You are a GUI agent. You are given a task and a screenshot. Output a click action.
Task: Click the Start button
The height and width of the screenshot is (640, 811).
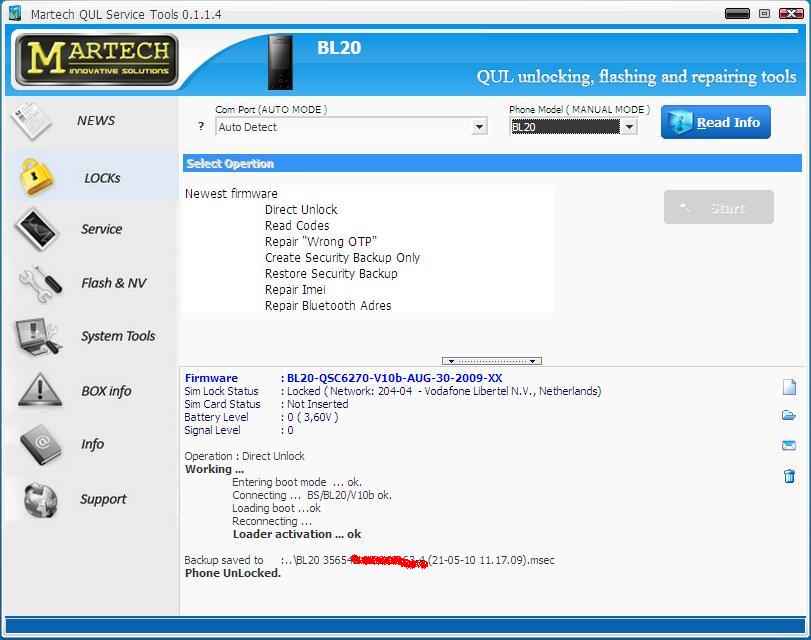point(719,207)
